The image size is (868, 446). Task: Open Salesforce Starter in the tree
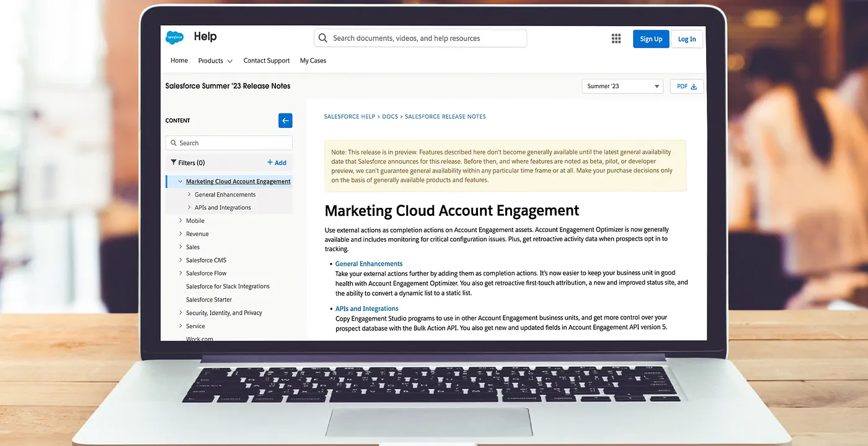(209, 300)
